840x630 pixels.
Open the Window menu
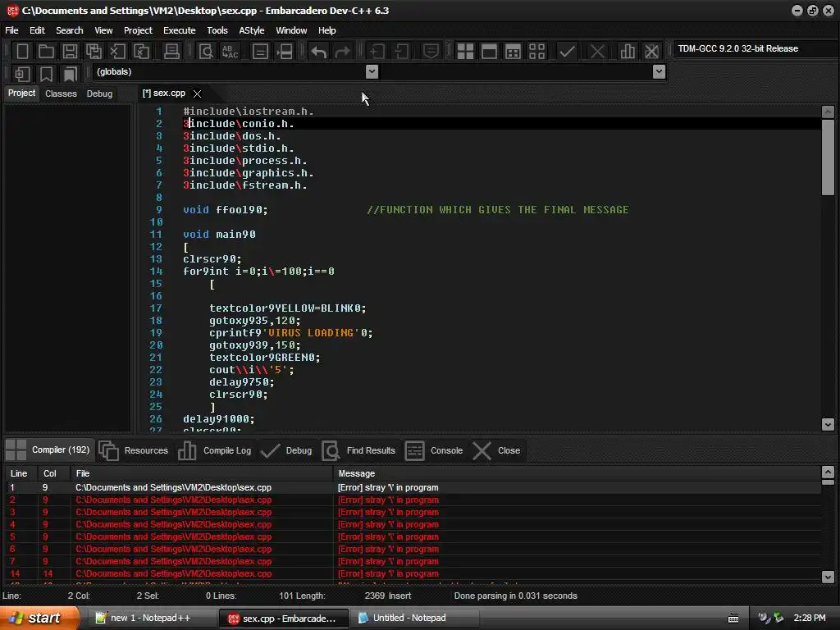(291, 30)
